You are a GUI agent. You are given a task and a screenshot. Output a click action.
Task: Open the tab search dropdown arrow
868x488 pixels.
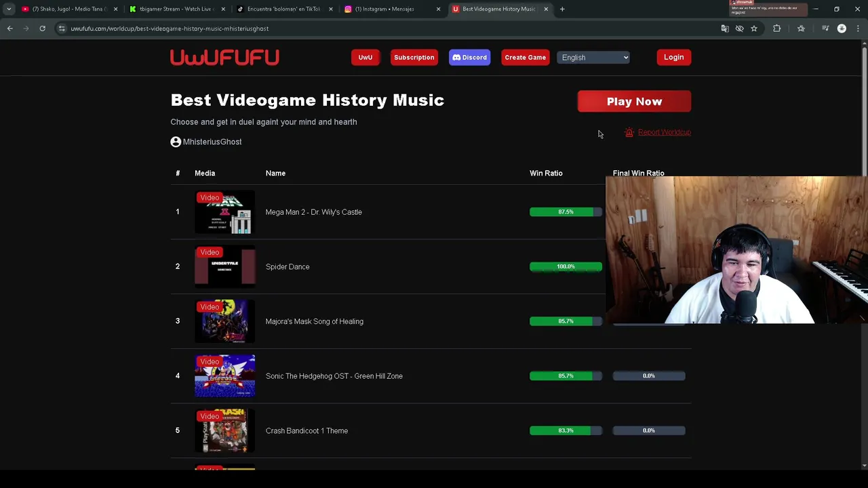9,9
